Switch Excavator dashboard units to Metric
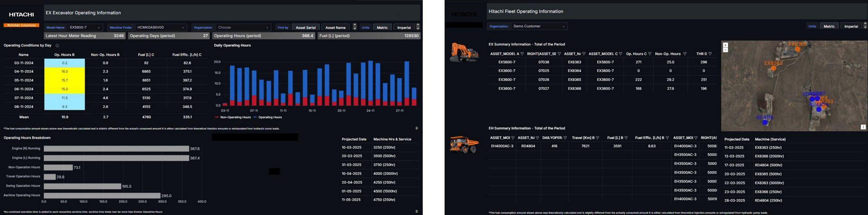 pyautogui.click(x=382, y=28)
